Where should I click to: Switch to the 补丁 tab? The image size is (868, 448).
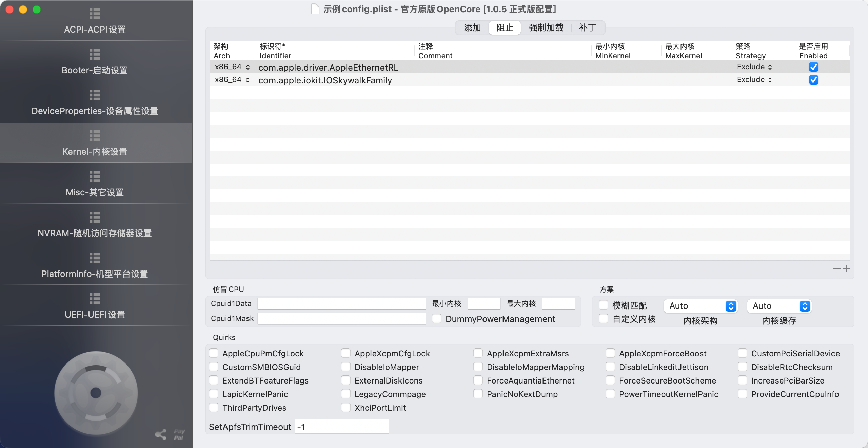[587, 28]
